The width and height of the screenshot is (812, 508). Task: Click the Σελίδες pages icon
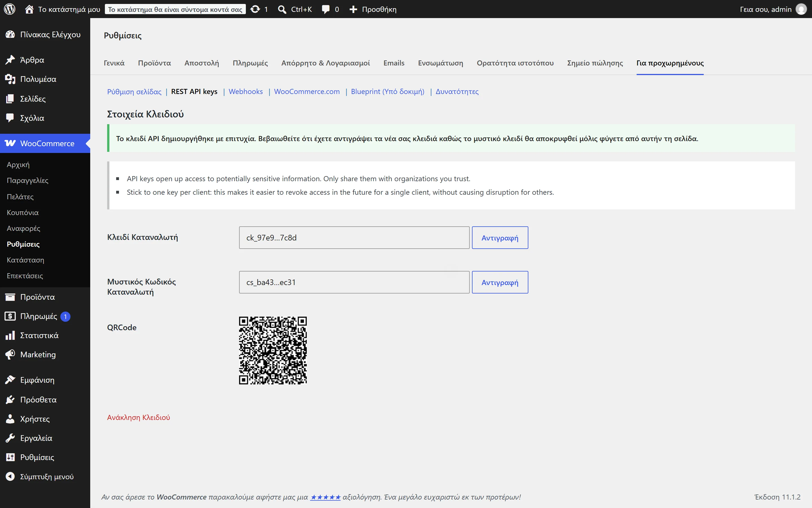[x=10, y=98]
